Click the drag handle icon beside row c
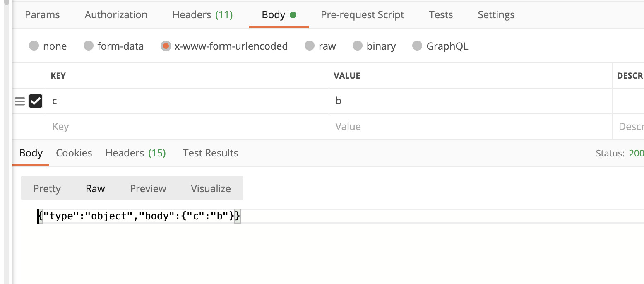 pos(20,101)
